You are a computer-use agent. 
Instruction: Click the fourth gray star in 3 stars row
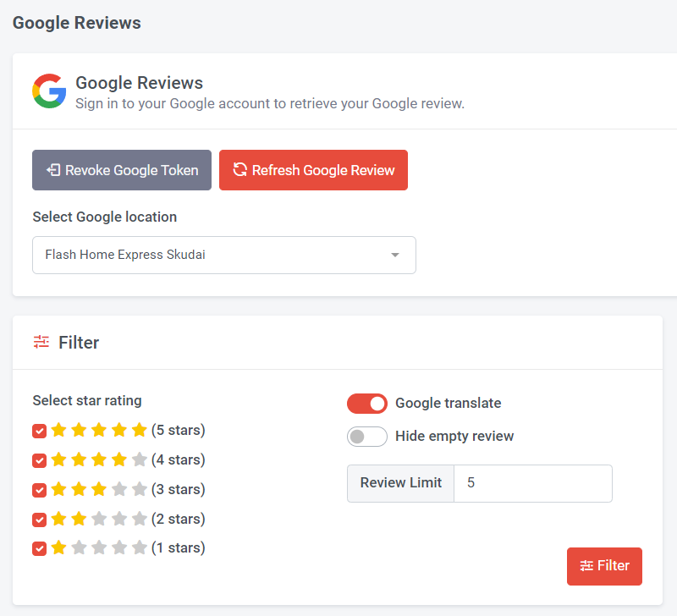[119, 489]
